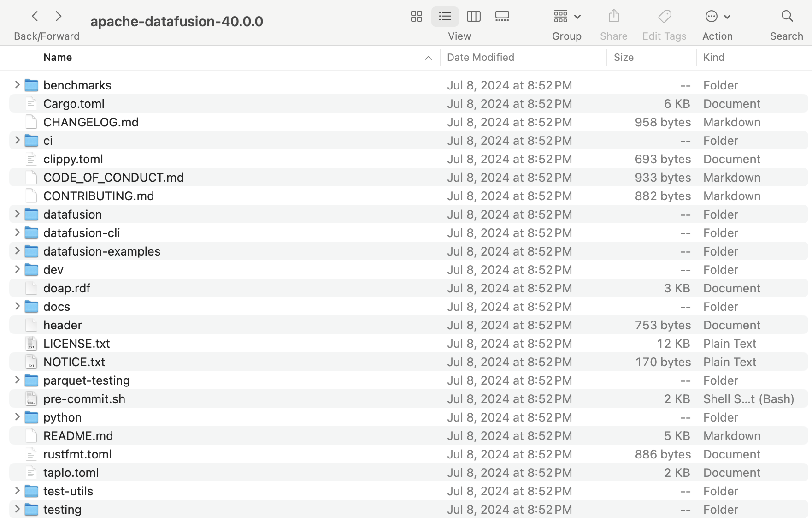812x523 pixels.
Task: Switch to icon grid view
Action: [416, 17]
